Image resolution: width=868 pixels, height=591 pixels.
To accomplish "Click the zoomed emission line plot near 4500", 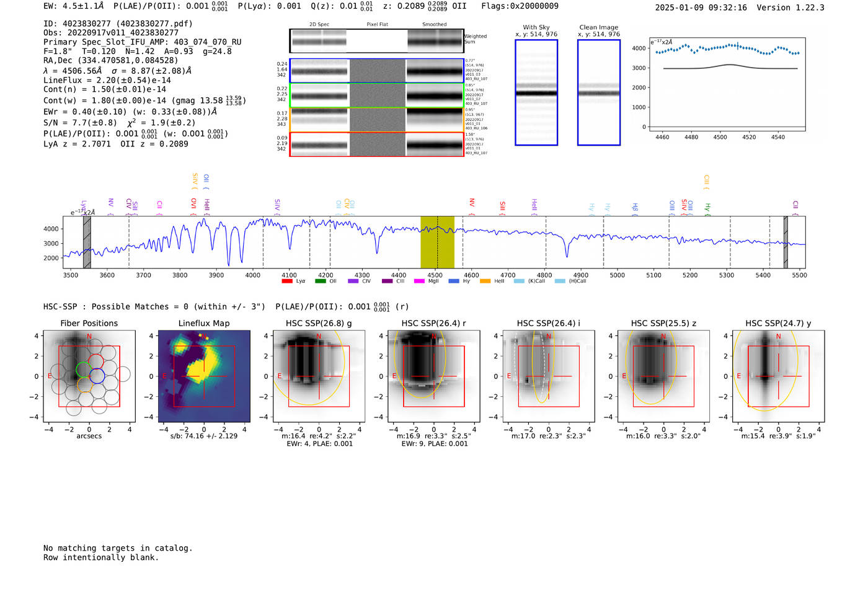I will pos(727,84).
